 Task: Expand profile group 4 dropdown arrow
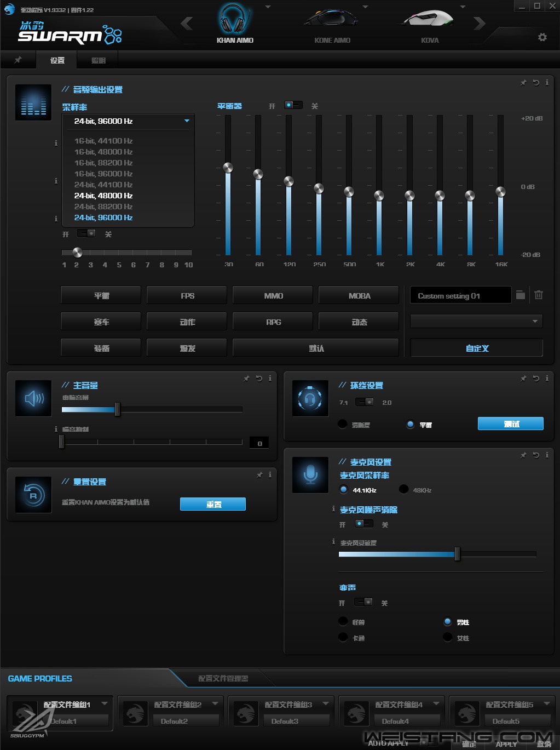(436, 703)
